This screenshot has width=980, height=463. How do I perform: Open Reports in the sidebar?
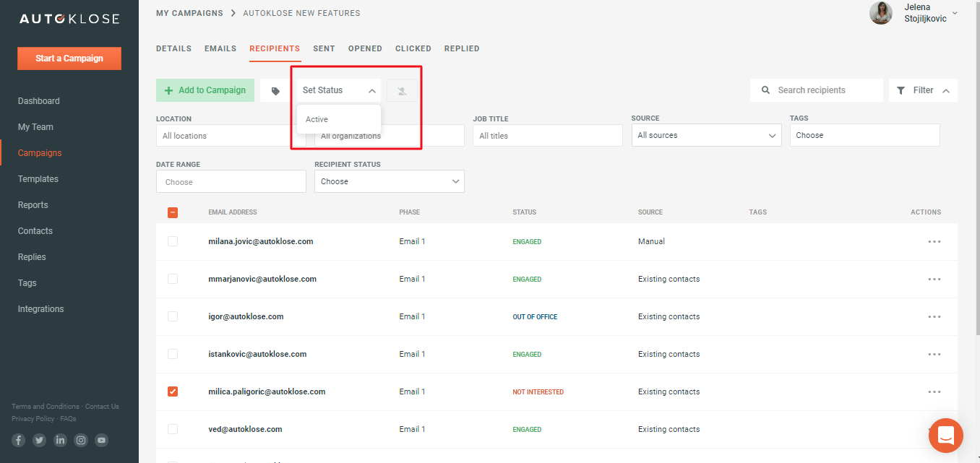[x=33, y=205]
